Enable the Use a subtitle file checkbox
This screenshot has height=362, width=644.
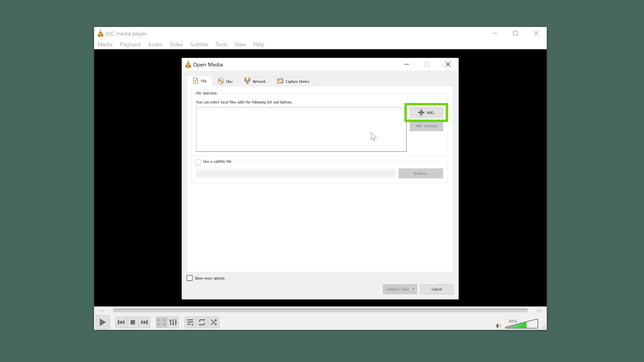click(198, 162)
